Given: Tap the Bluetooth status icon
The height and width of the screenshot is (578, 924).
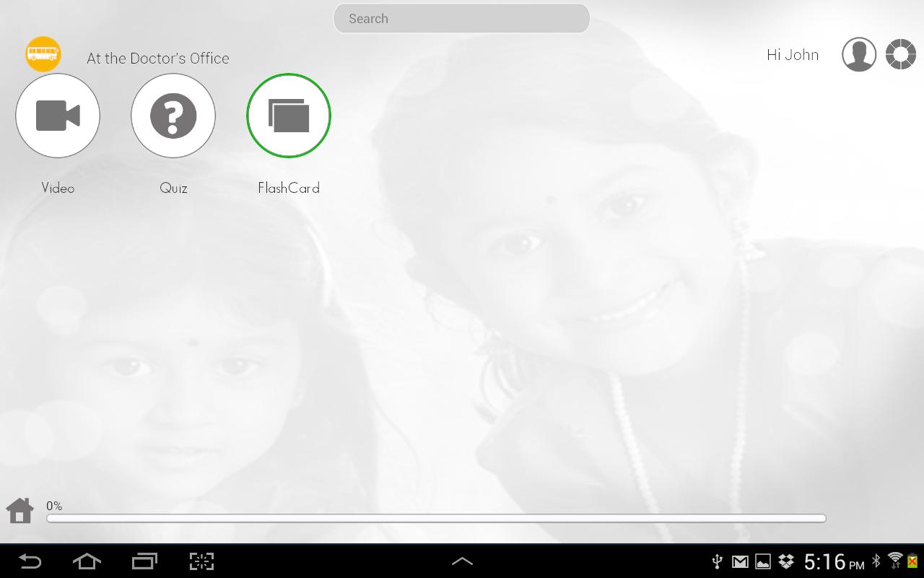Looking at the screenshot, I should pos(876,561).
